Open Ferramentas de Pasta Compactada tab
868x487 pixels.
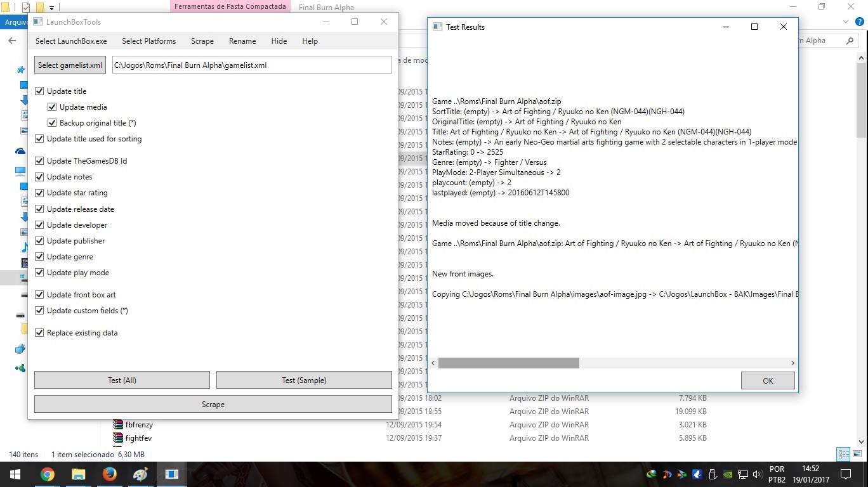[231, 8]
